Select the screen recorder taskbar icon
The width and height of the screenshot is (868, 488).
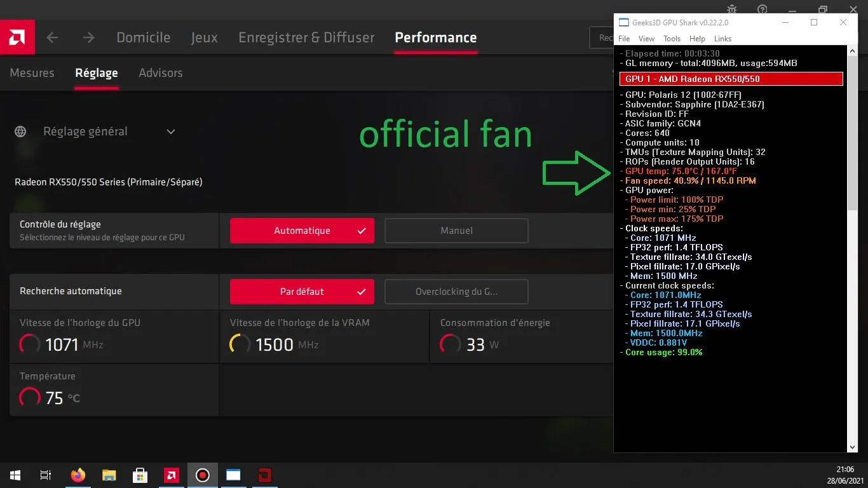point(202,475)
